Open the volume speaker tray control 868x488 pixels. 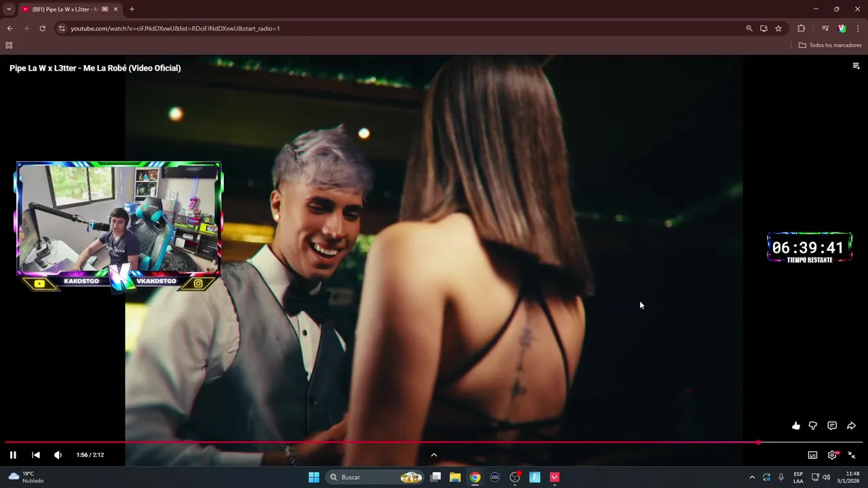pos(826,477)
